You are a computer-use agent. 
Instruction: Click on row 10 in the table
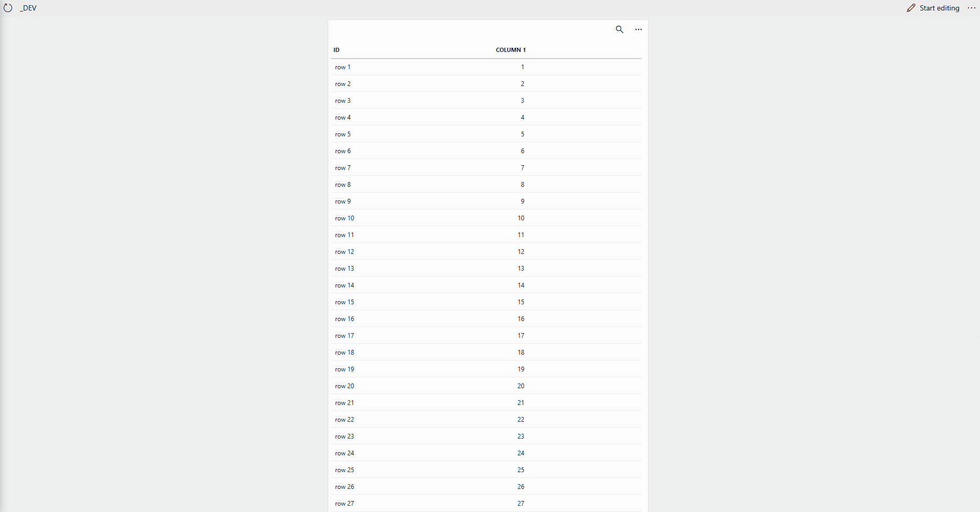[x=344, y=218]
